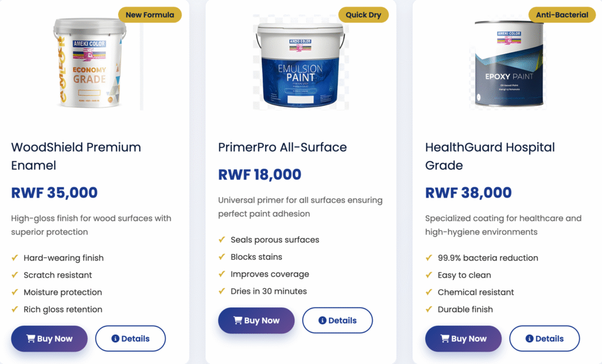The width and height of the screenshot is (602, 364).
Task: Click cart icon on WoodShield Buy Now button
Action: point(31,339)
